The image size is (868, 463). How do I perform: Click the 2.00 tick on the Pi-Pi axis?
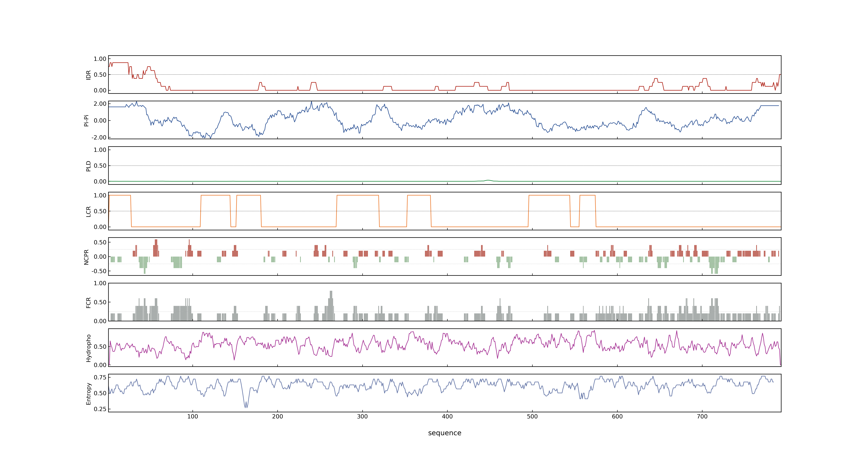(100, 104)
